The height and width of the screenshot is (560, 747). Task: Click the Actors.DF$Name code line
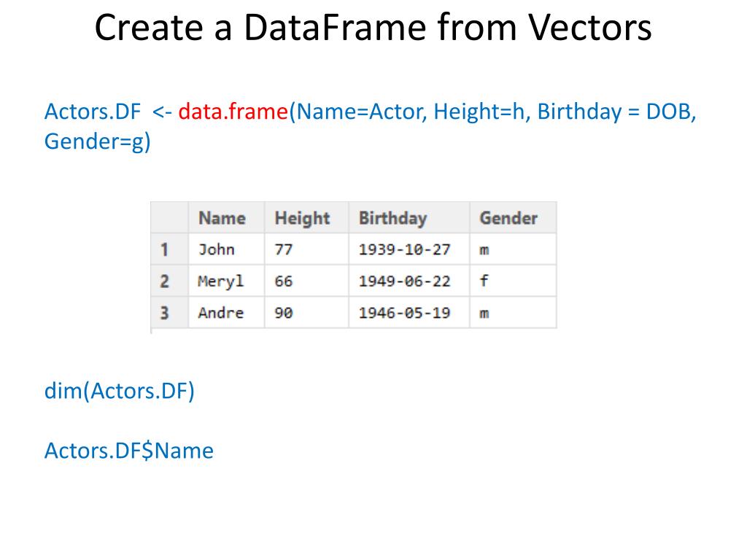[128, 451]
